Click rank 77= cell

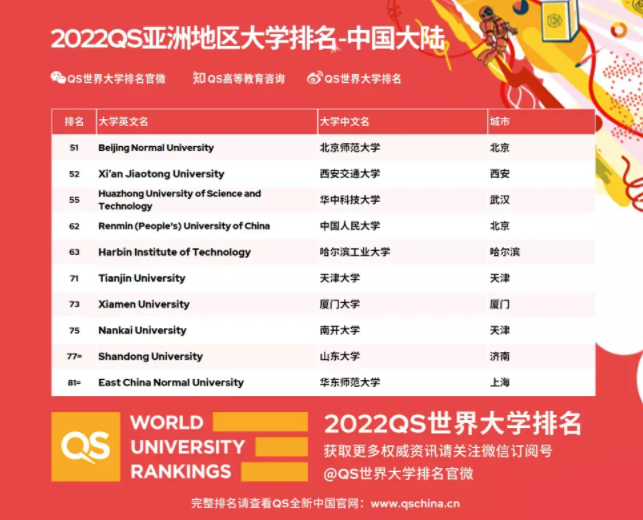(x=74, y=356)
